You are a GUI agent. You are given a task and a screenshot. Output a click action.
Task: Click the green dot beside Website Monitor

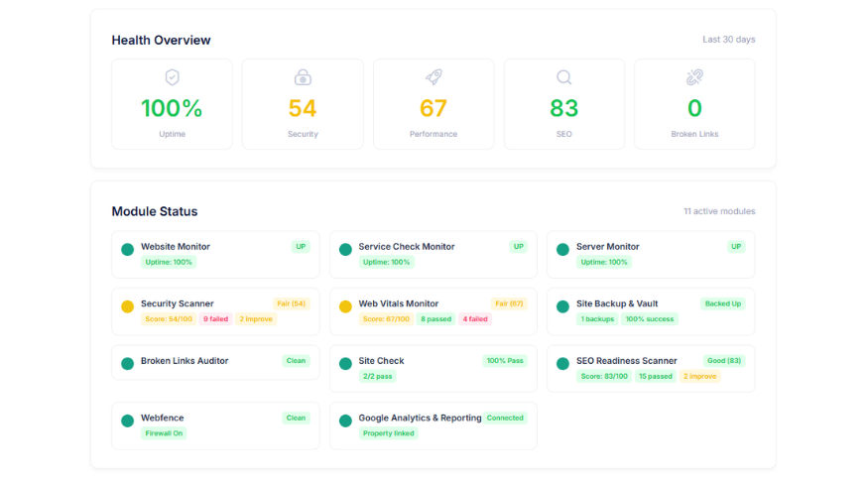point(127,250)
